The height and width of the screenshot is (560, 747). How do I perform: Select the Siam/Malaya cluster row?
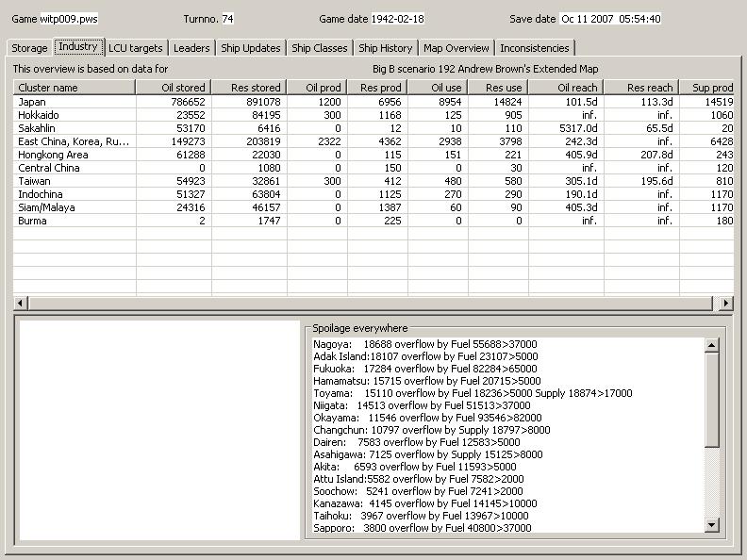(x=373, y=207)
